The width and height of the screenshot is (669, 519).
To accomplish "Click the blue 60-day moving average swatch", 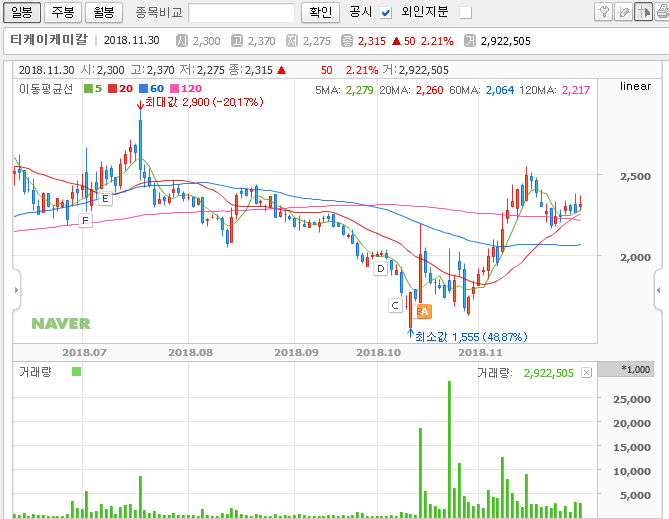I will (x=143, y=88).
